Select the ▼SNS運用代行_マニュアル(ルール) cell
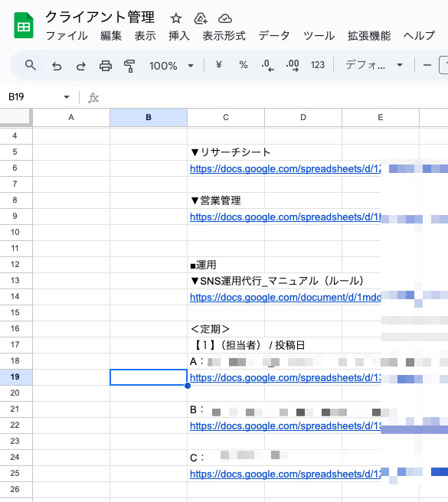The height and width of the screenshot is (502, 448). (x=226, y=281)
